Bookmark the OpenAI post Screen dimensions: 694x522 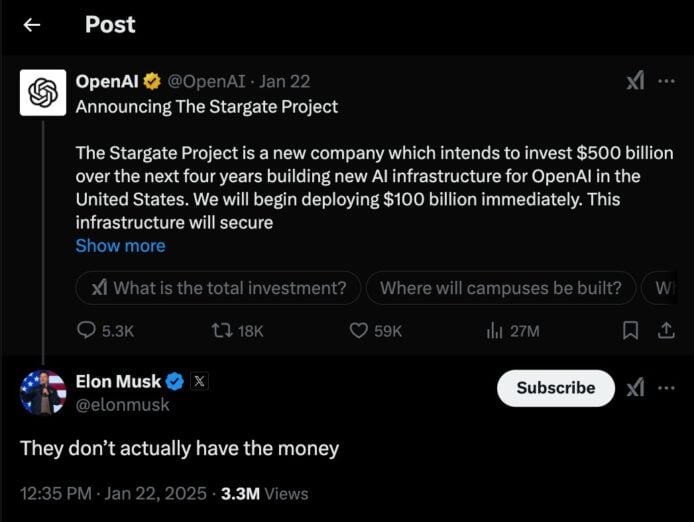point(631,330)
